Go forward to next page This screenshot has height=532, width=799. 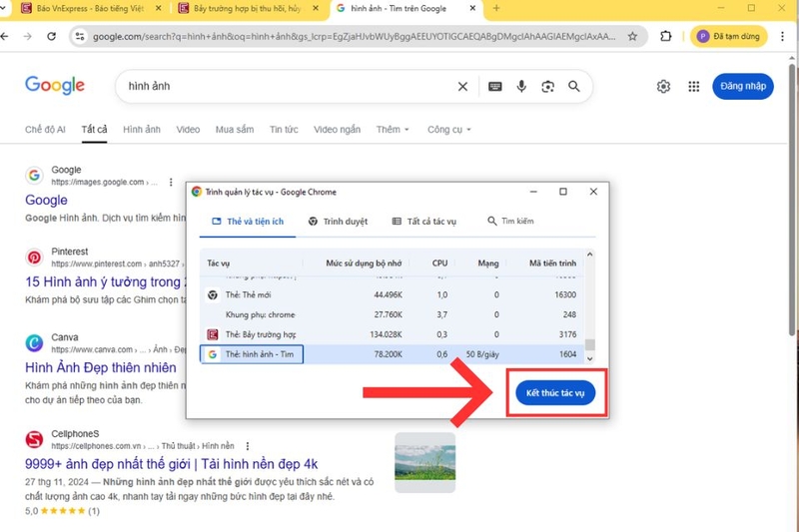28,36
